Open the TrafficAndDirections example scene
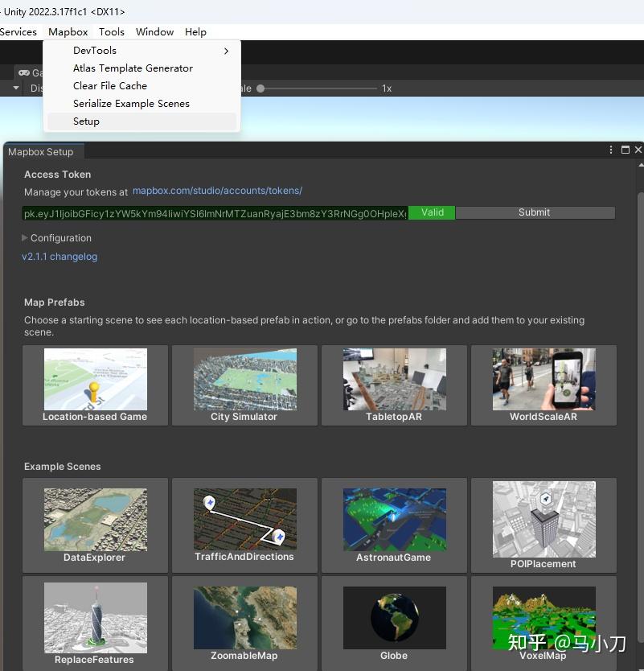Image resolution: width=644 pixels, height=671 pixels. pyautogui.click(x=244, y=525)
